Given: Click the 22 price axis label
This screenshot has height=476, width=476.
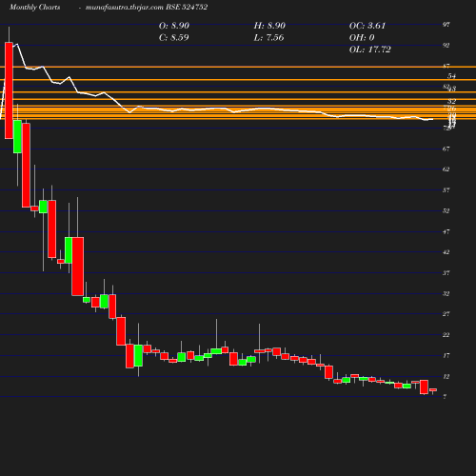Looking at the screenshot, I should 446,335.
